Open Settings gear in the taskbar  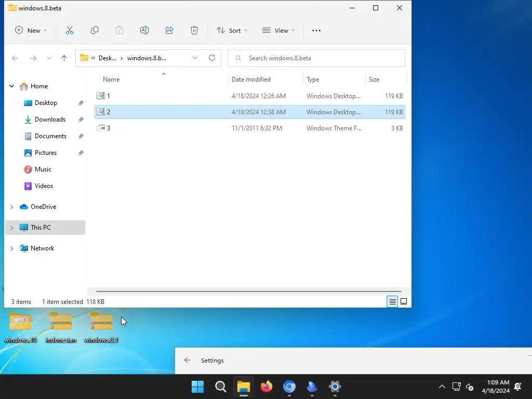pyautogui.click(x=335, y=387)
